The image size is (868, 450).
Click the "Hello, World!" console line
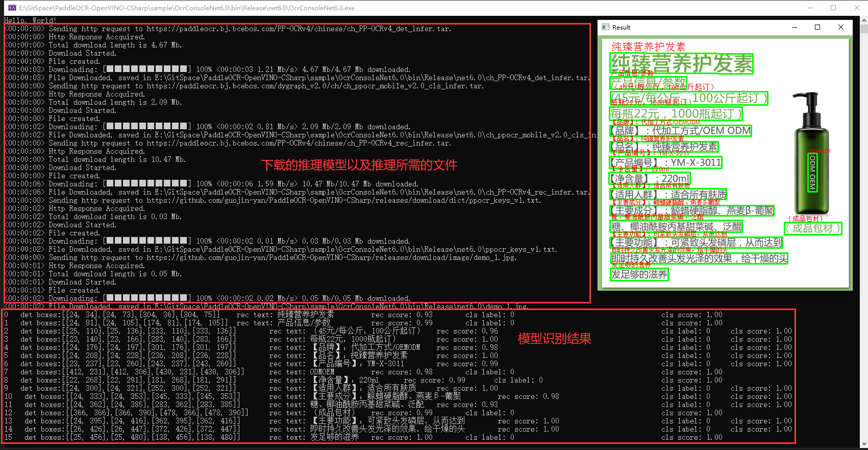[x=30, y=20]
